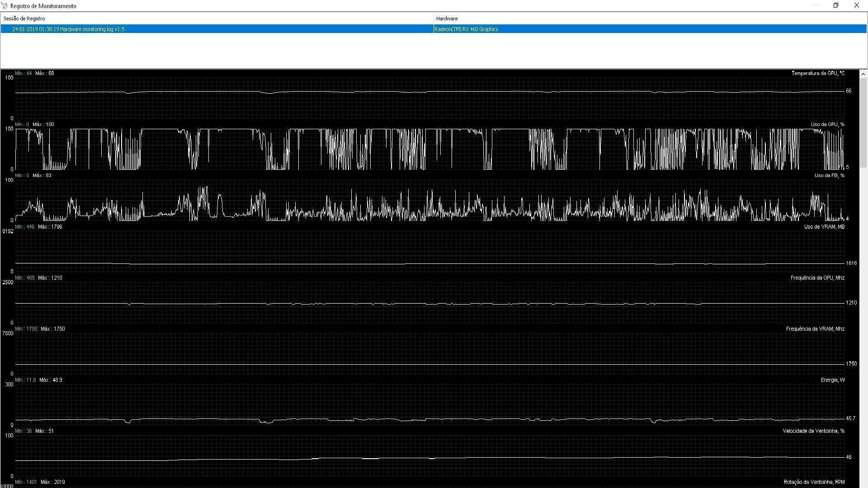Screen dimensions: 868x488
Task: Restore down the window using title bar button
Action: point(836,5)
